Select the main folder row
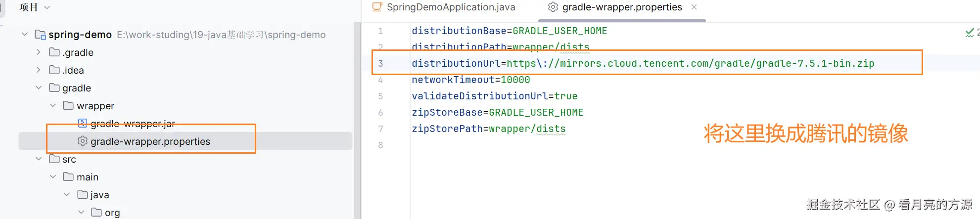Image resolution: width=980 pixels, height=219 pixels. click(x=186, y=177)
